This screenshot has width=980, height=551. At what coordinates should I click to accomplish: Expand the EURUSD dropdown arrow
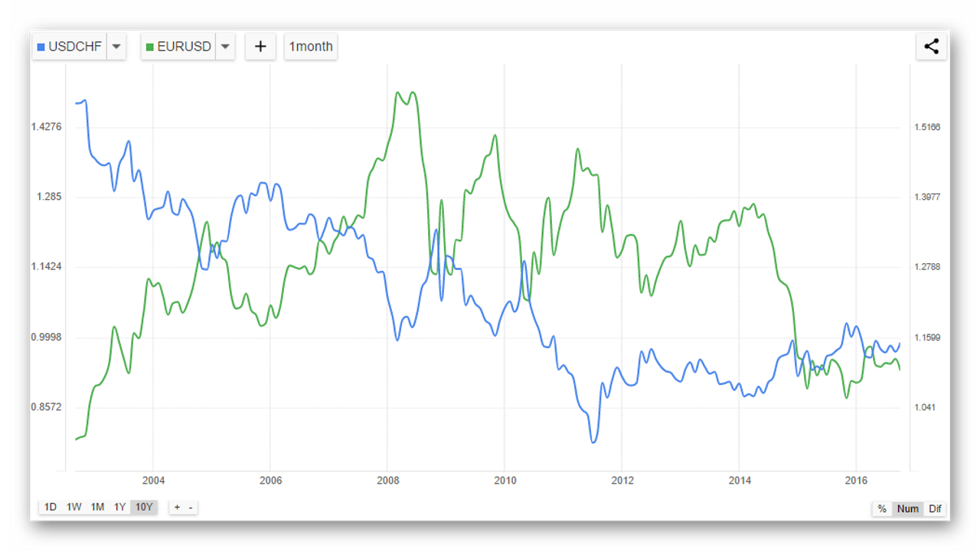coord(224,47)
